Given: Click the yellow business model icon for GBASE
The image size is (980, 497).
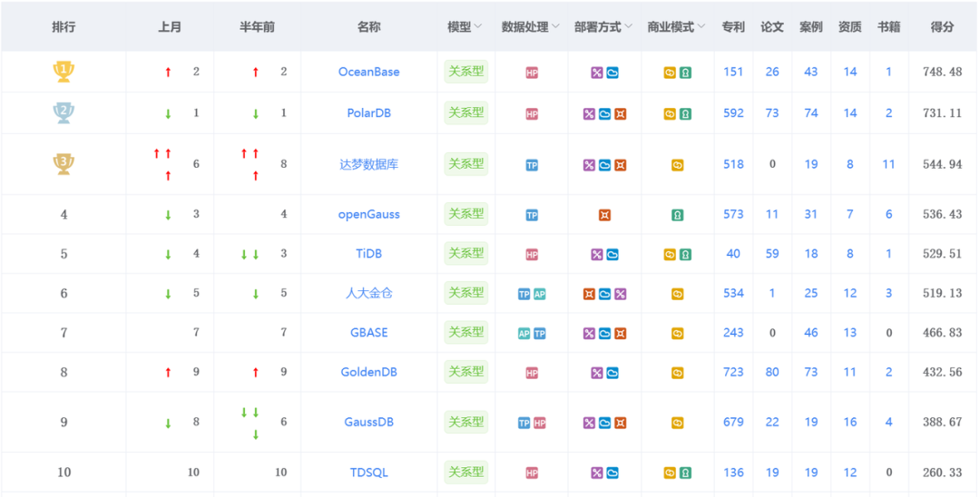Looking at the screenshot, I should 677,333.
